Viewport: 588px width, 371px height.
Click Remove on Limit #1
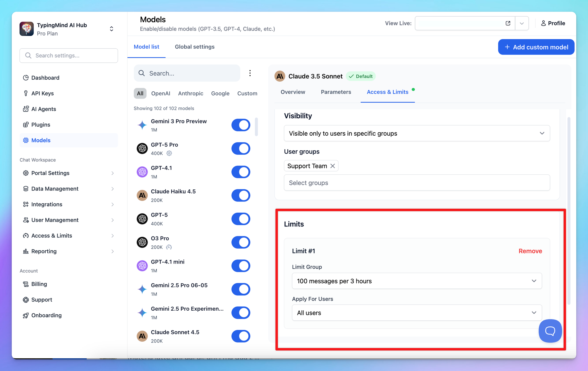click(530, 251)
